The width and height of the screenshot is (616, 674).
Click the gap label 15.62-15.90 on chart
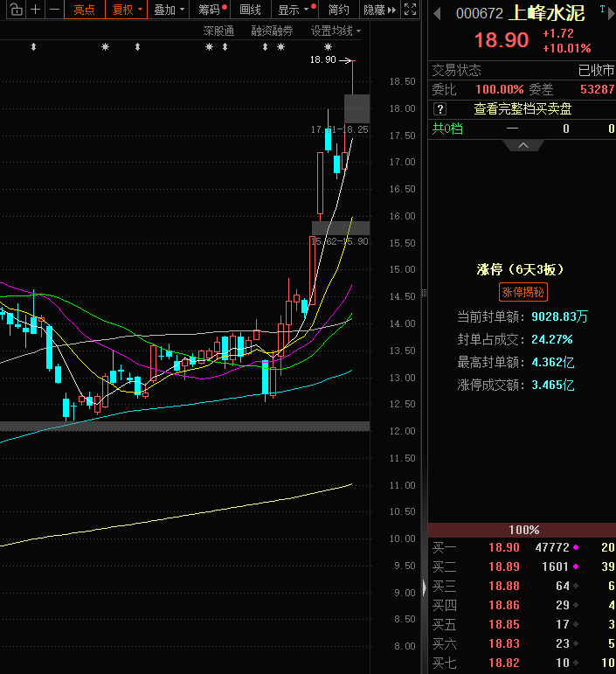339,241
